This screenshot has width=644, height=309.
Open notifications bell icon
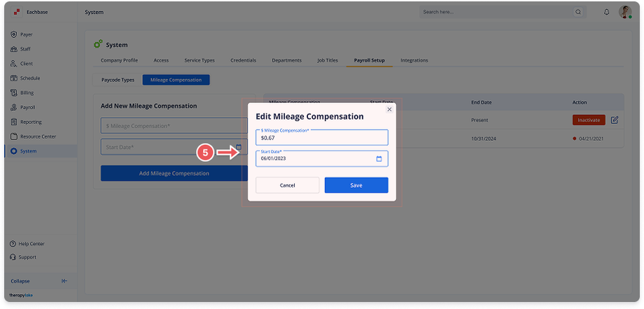pyautogui.click(x=606, y=12)
